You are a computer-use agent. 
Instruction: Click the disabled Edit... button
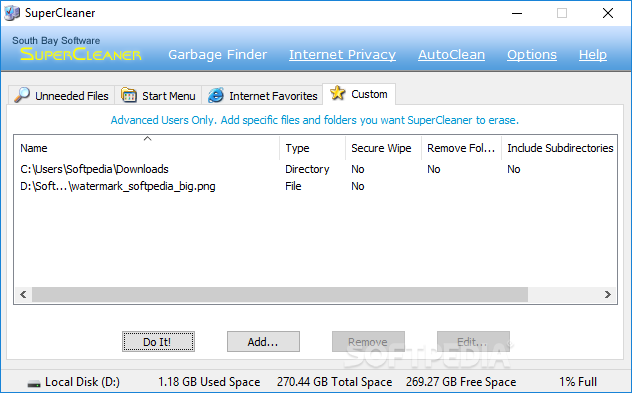(473, 342)
